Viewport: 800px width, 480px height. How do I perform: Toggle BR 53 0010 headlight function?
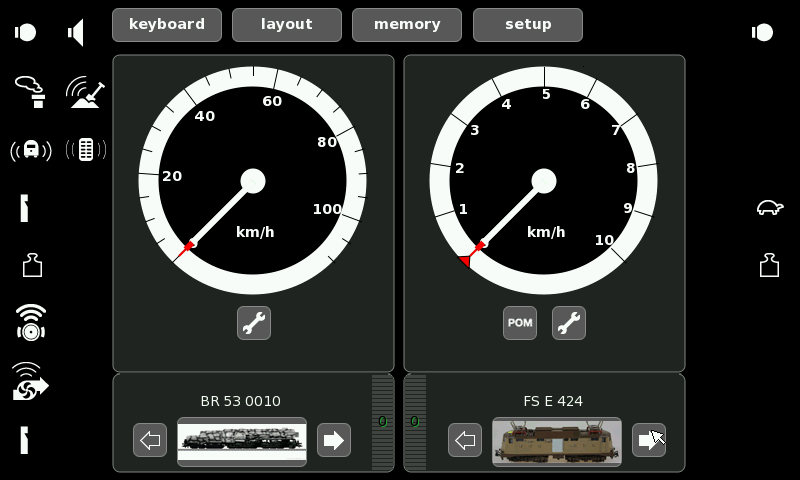(25, 33)
